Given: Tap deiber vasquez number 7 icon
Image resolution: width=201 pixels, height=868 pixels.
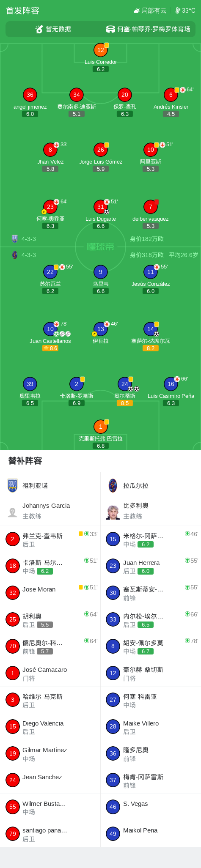Looking at the screenshot, I should click(151, 207).
